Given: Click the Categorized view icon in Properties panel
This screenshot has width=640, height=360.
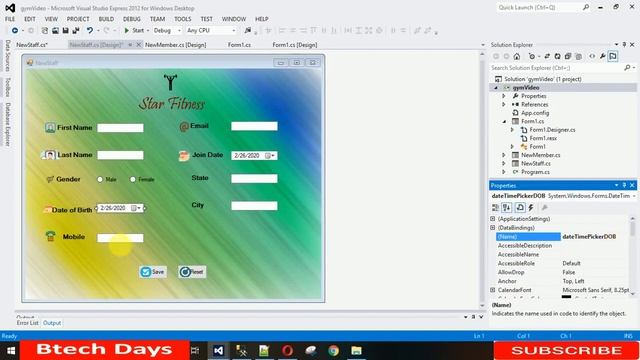Looking at the screenshot, I should 496,208.
